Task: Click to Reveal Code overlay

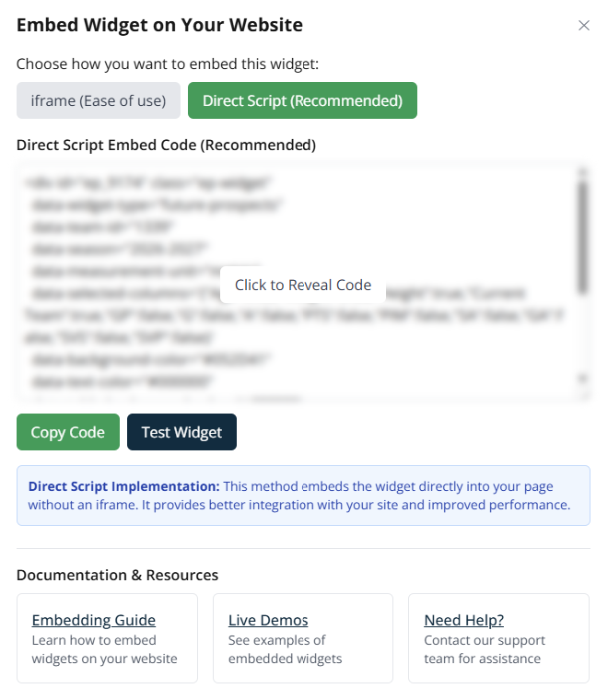Action: 303,285
